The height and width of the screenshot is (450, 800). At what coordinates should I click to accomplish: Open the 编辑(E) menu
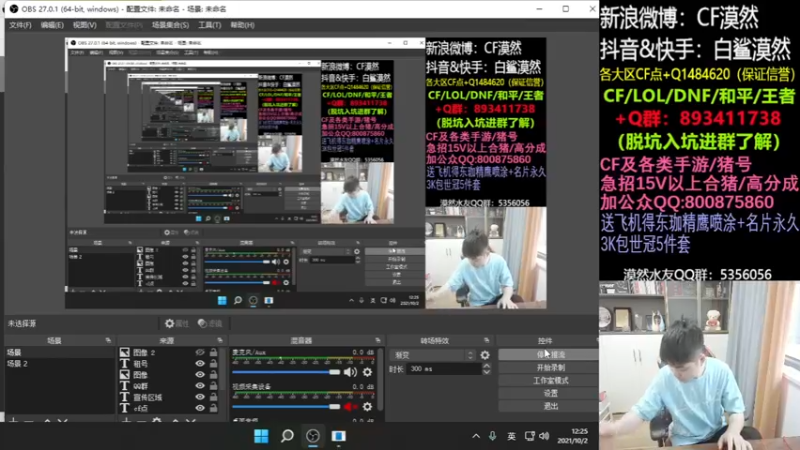[52, 25]
